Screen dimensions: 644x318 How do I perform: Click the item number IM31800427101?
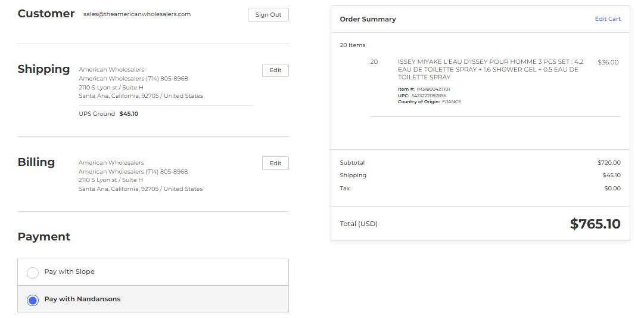click(433, 89)
